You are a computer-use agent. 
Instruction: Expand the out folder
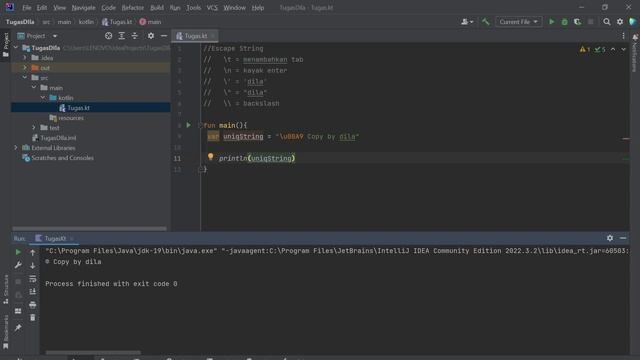click(25, 68)
